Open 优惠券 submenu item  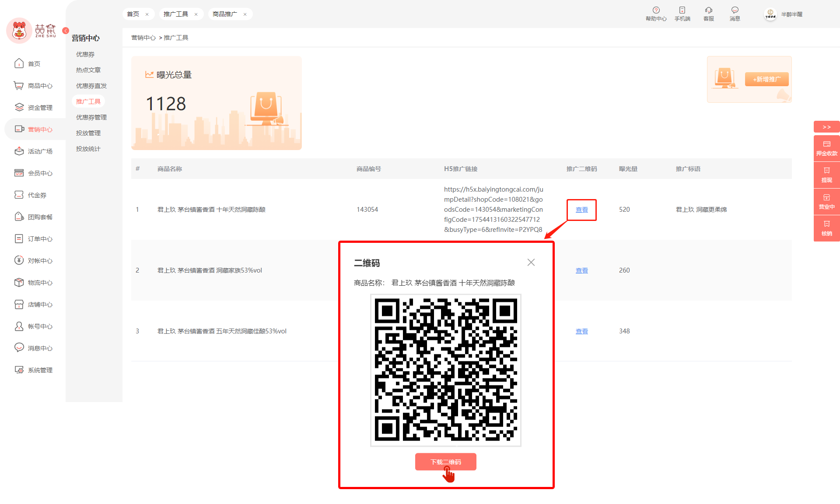click(x=85, y=54)
